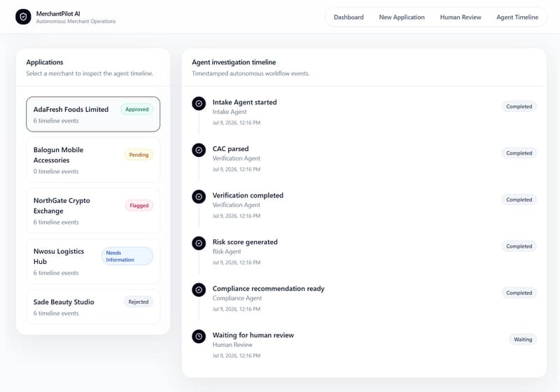Click the CAC parsed check icon
This screenshot has width=560, height=392.
click(x=199, y=150)
